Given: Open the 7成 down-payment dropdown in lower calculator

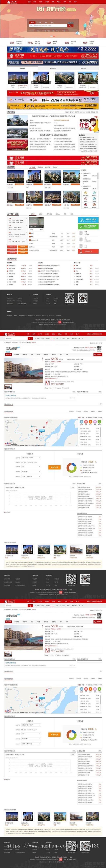Looking at the screenshot, I should click(31, 734).
